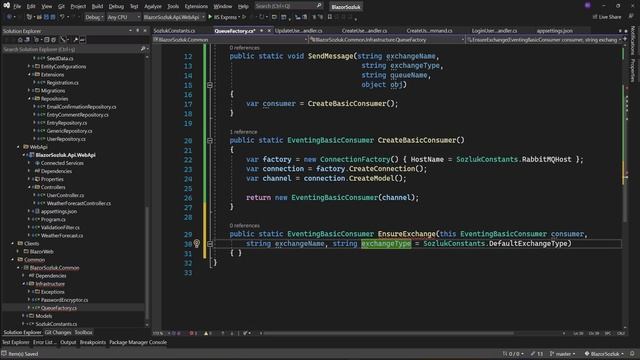
Task: Open the File menu
Action: [17, 6]
